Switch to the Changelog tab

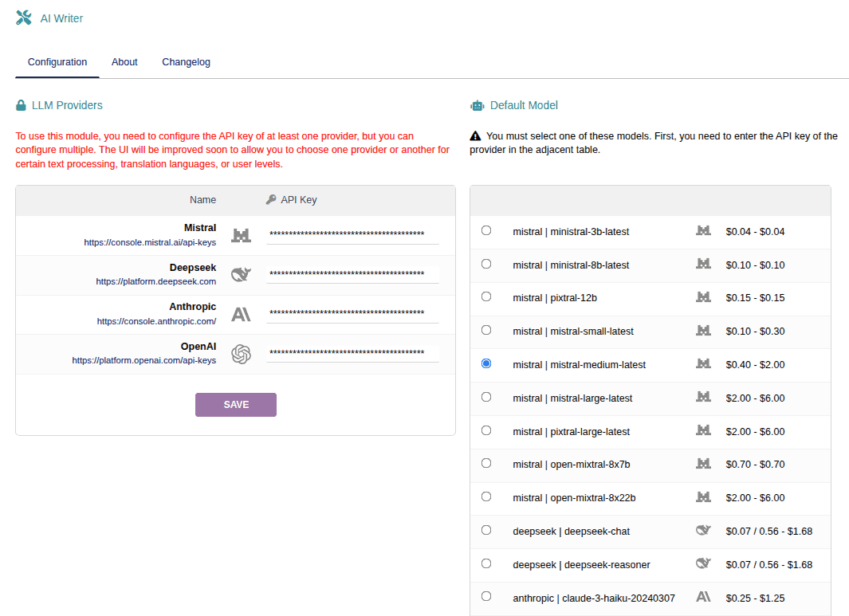tap(186, 62)
